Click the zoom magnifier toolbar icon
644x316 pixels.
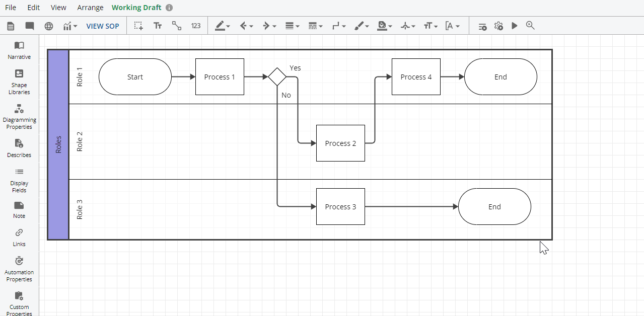(x=530, y=26)
